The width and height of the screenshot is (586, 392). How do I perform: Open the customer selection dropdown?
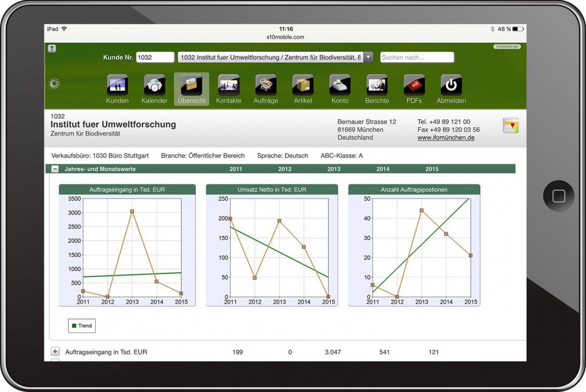coord(367,57)
